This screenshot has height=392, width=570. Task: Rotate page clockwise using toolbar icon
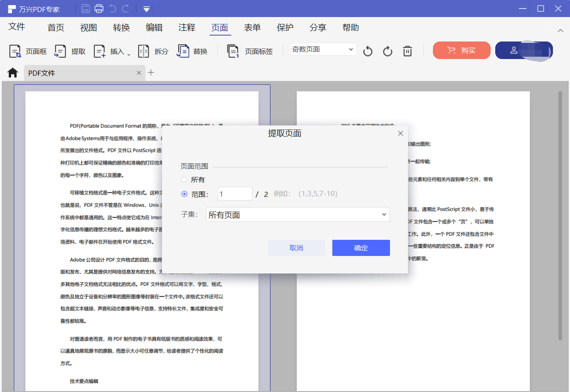coord(388,51)
